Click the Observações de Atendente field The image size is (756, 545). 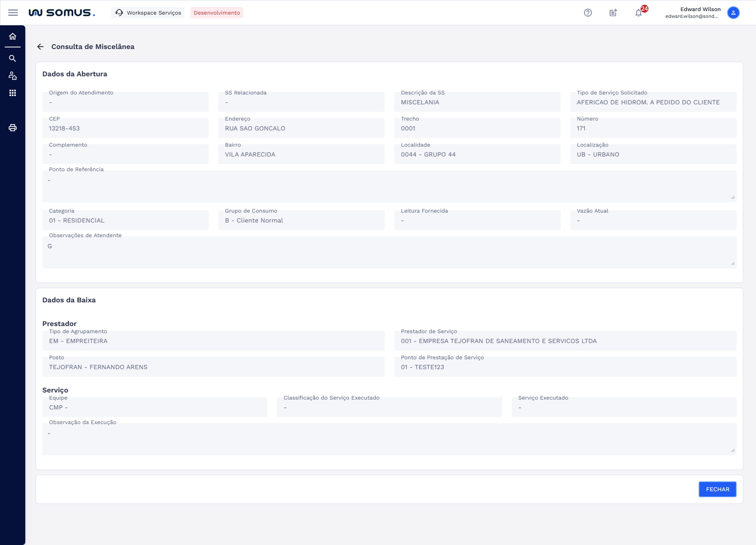tap(389, 252)
